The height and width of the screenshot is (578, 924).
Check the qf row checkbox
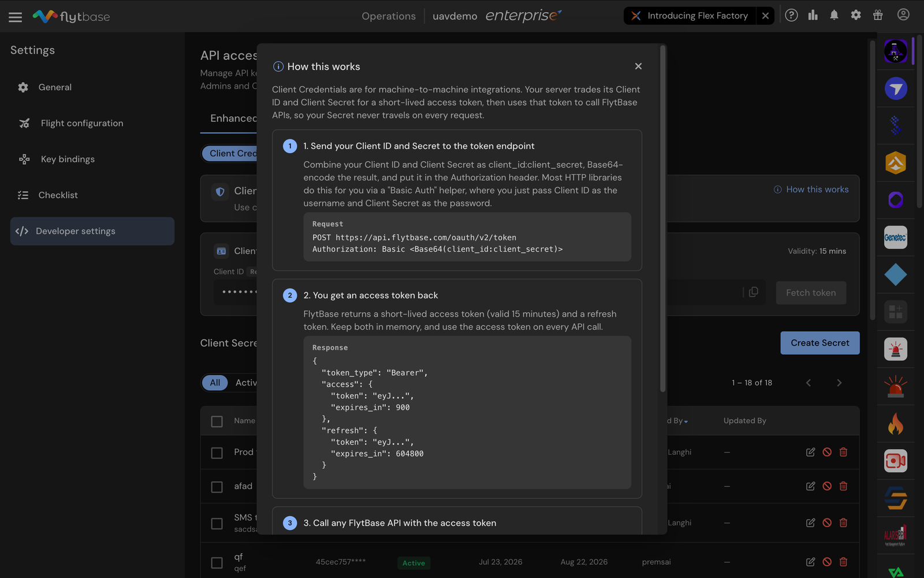click(217, 562)
